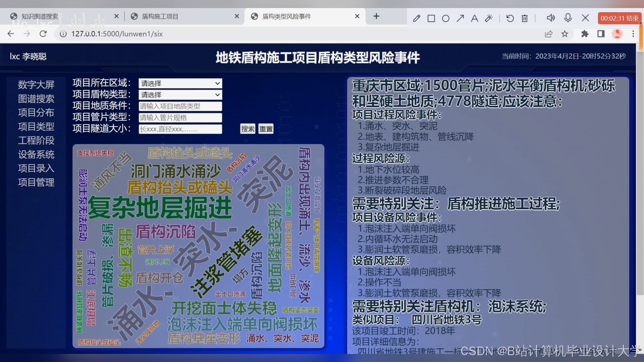Viewport: 644px width, 362px height.
Task: Select the arrow drawing tool
Action: [460, 18]
